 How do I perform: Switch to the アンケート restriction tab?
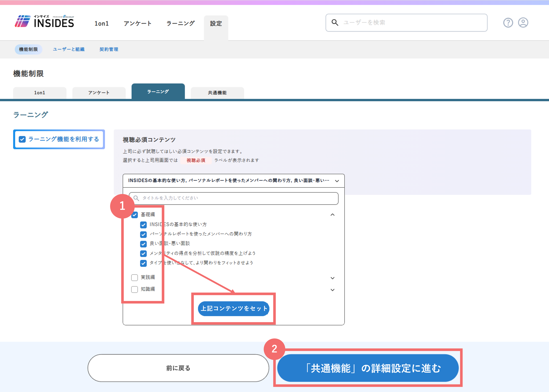point(99,93)
